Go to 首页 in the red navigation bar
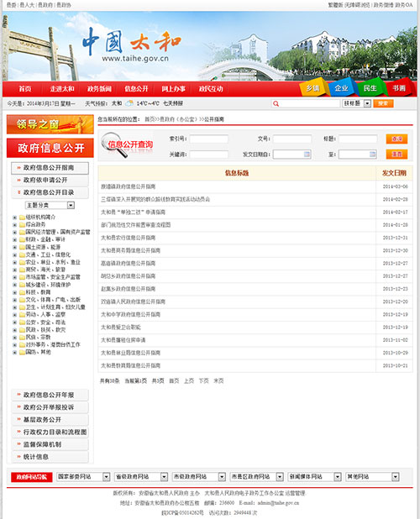 [x=25, y=89]
